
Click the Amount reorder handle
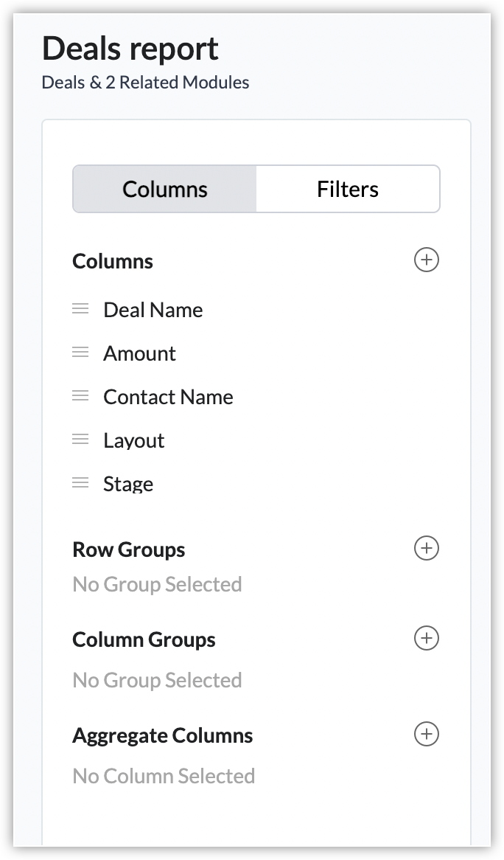80,353
